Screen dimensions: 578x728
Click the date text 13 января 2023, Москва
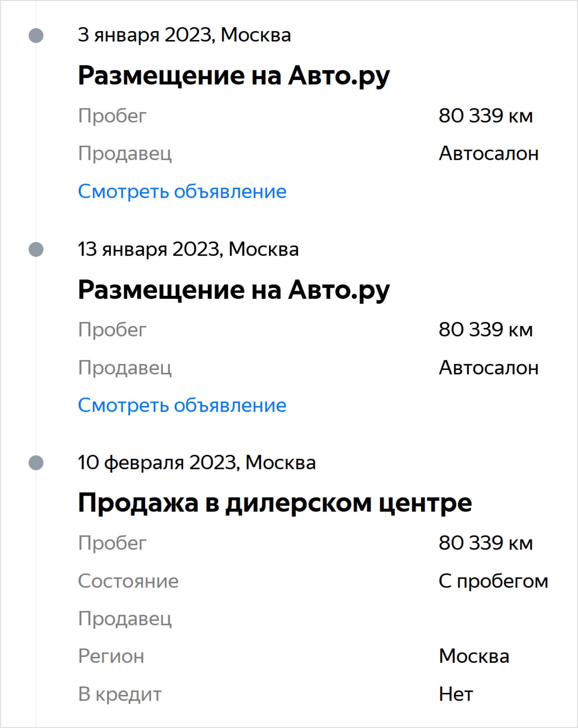[x=188, y=249]
